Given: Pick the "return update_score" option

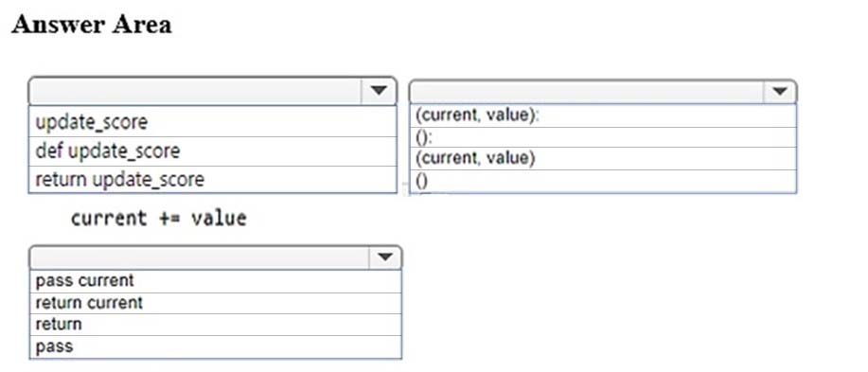Looking at the screenshot, I should (213, 179).
